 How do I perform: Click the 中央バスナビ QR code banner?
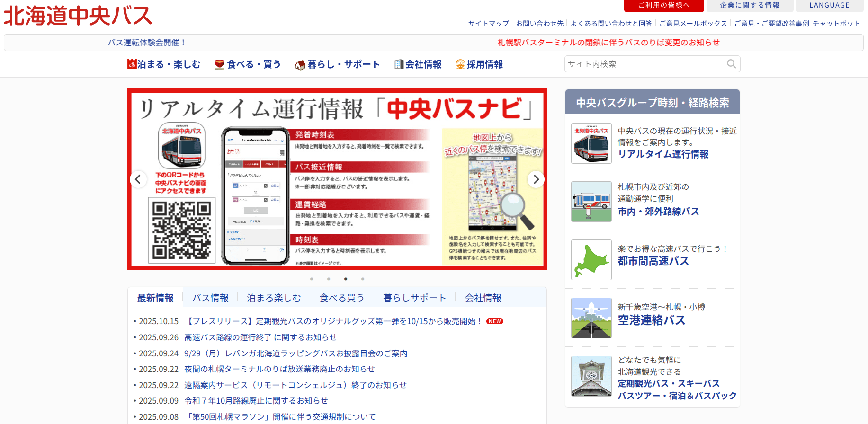337,179
